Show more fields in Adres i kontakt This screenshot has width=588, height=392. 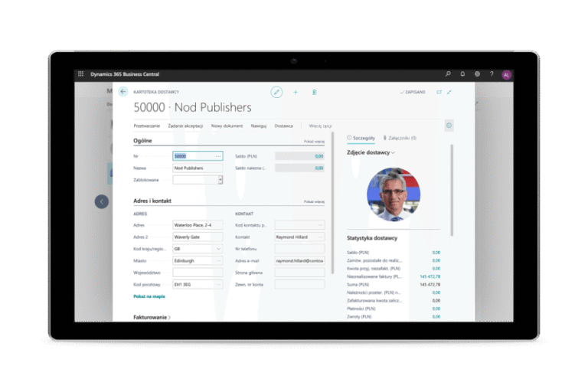(x=314, y=202)
